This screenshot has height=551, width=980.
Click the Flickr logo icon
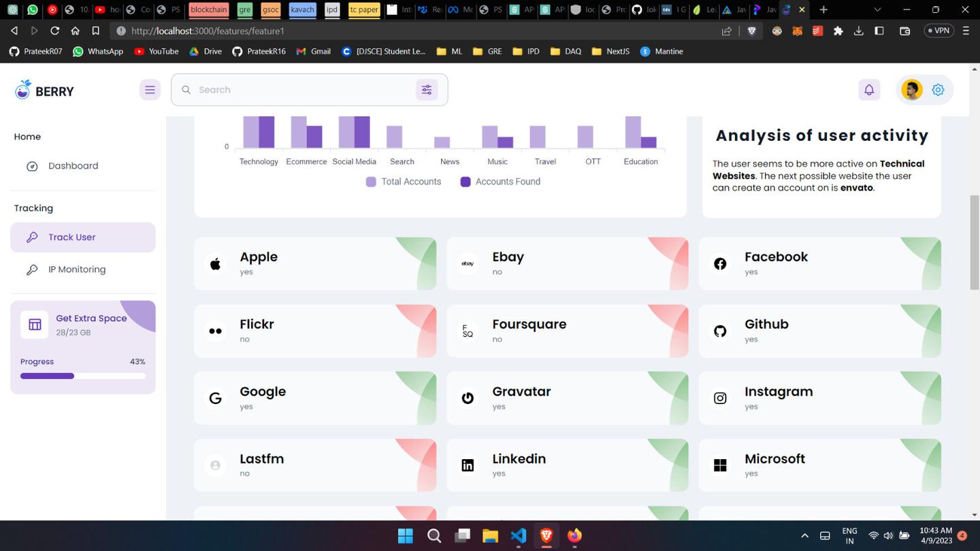click(x=215, y=331)
